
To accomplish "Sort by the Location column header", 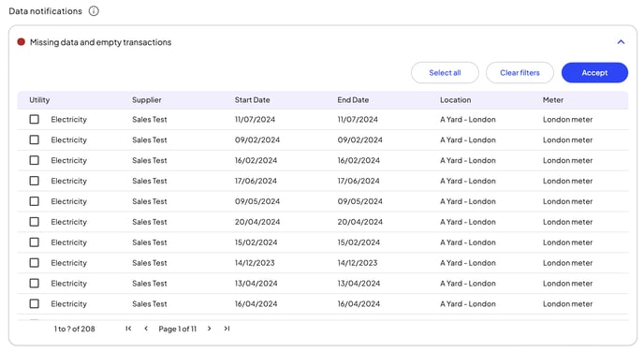I will click(x=456, y=100).
